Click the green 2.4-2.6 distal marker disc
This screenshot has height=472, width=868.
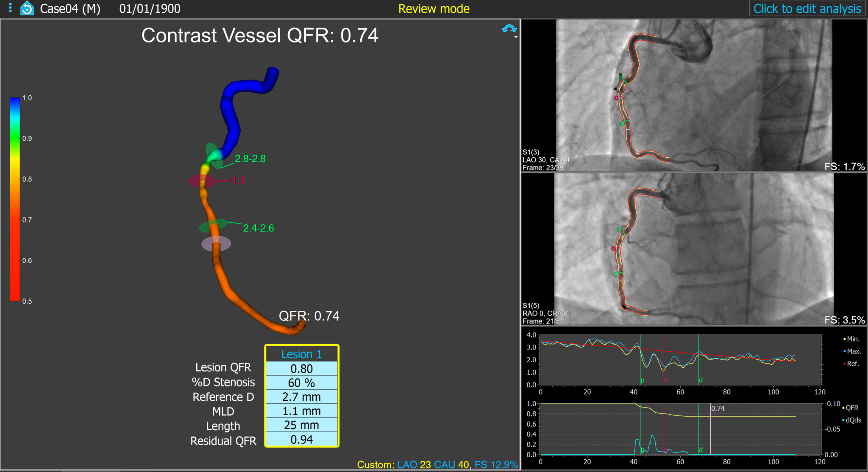213,226
